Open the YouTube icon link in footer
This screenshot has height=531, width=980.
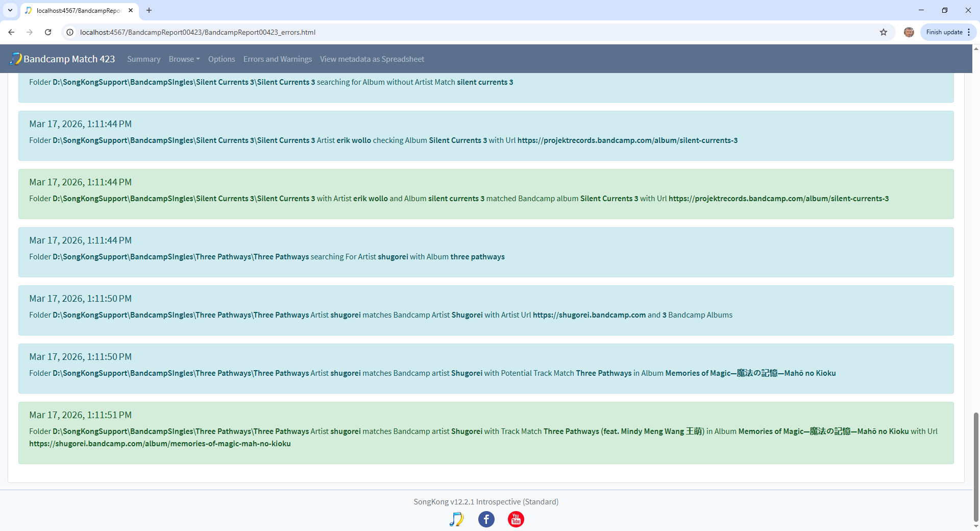pyautogui.click(x=516, y=519)
